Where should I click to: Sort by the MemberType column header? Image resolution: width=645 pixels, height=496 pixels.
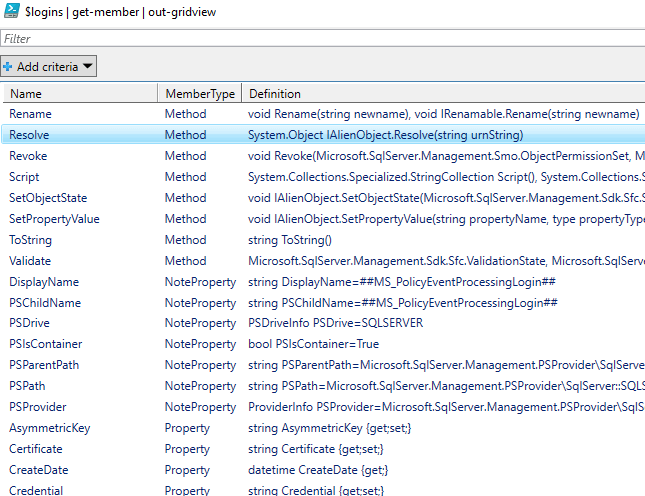(x=200, y=93)
